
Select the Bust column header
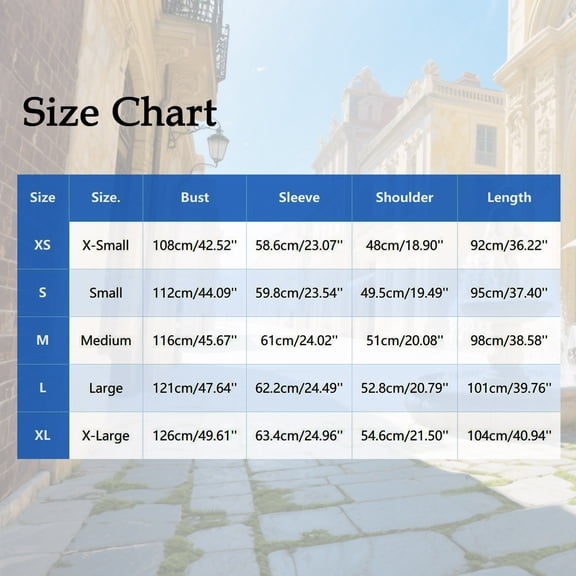point(195,198)
